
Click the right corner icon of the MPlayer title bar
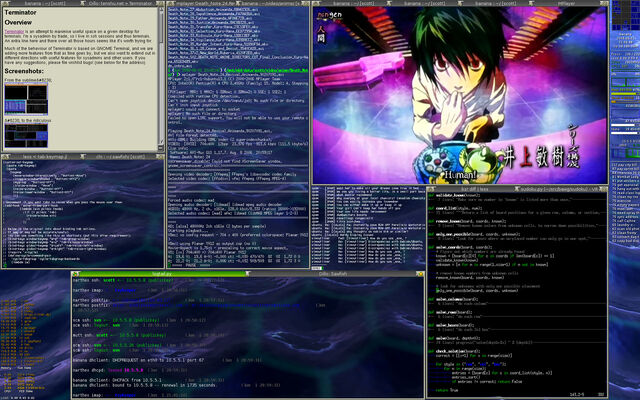603,3
